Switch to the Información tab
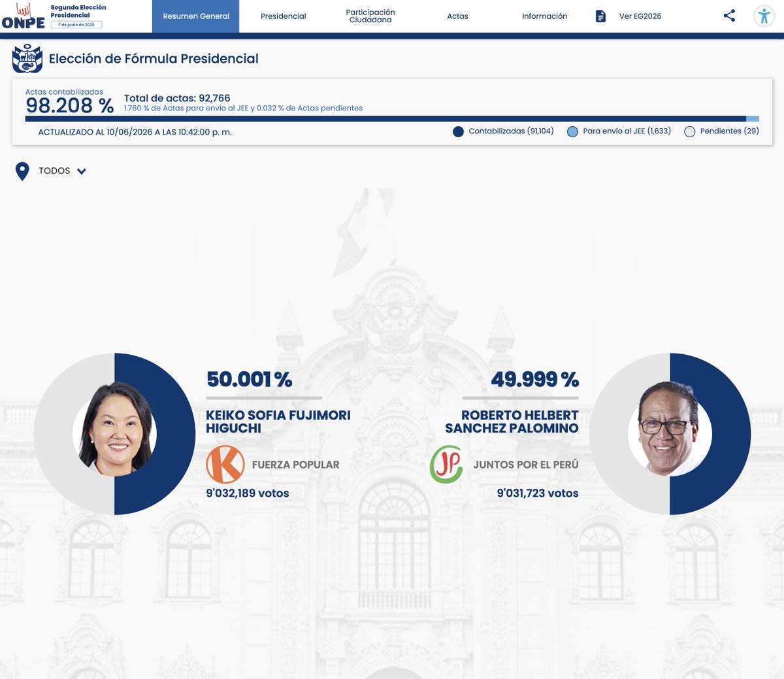The height and width of the screenshot is (679, 784). [544, 16]
